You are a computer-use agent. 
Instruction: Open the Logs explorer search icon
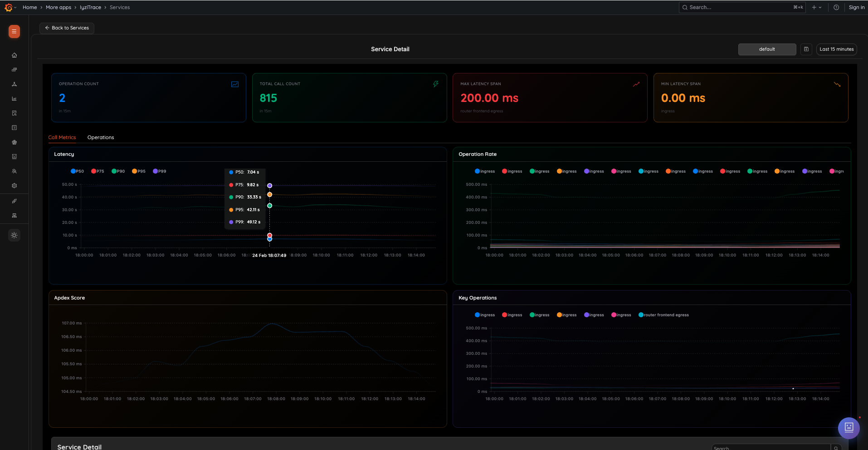pos(14,113)
